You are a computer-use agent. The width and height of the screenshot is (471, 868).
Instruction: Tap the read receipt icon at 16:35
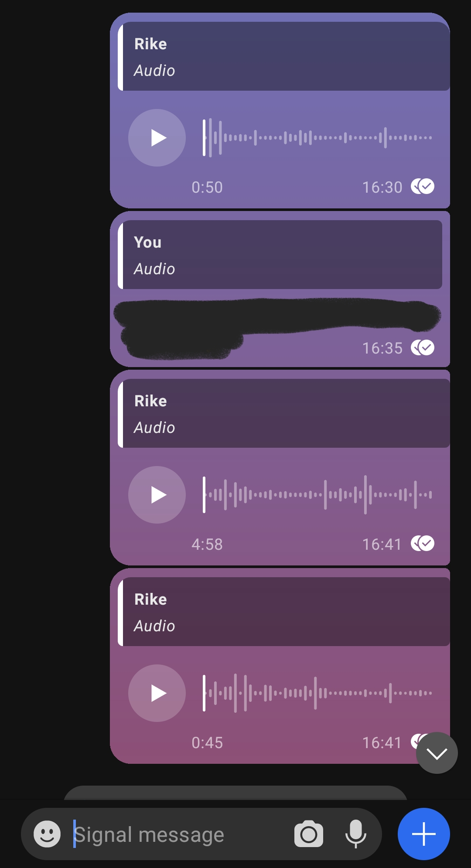[423, 347]
